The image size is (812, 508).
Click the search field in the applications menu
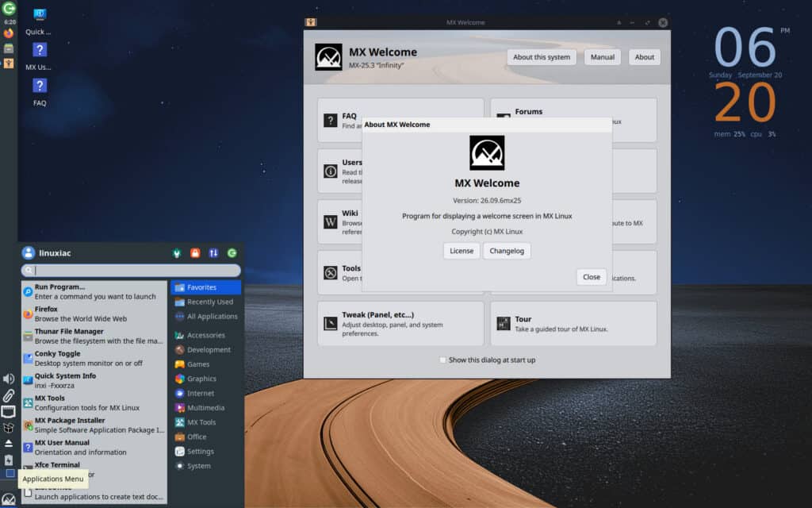[x=131, y=270]
